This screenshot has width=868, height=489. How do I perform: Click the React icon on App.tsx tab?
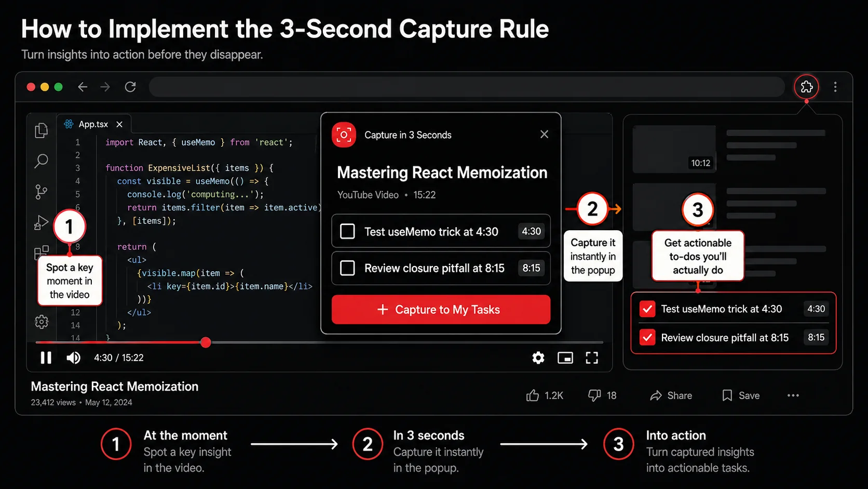tap(69, 124)
